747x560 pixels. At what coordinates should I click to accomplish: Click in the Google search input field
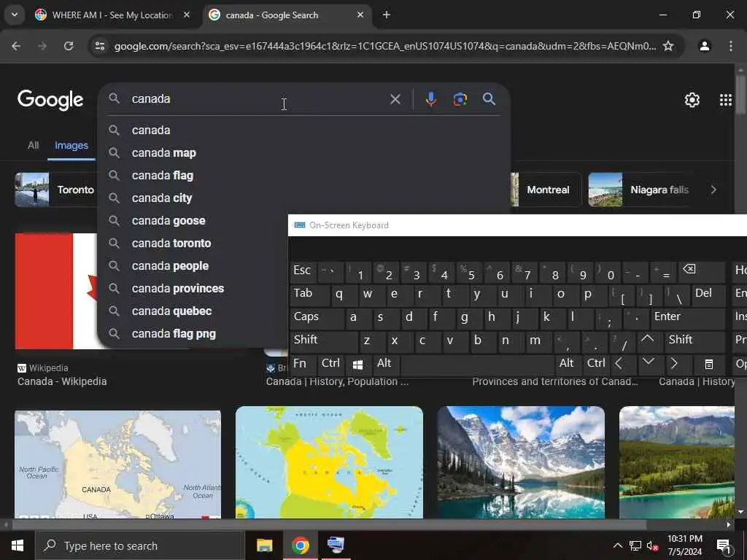[x=258, y=99]
